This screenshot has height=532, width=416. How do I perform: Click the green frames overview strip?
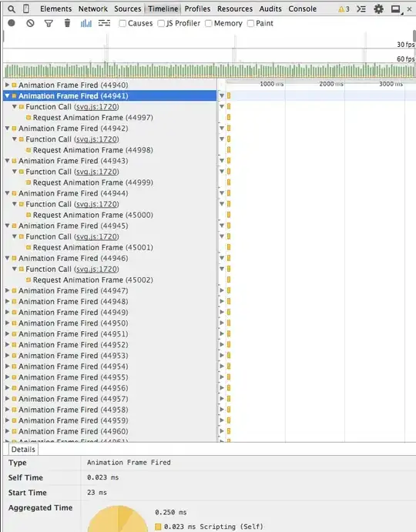coord(209,71)
